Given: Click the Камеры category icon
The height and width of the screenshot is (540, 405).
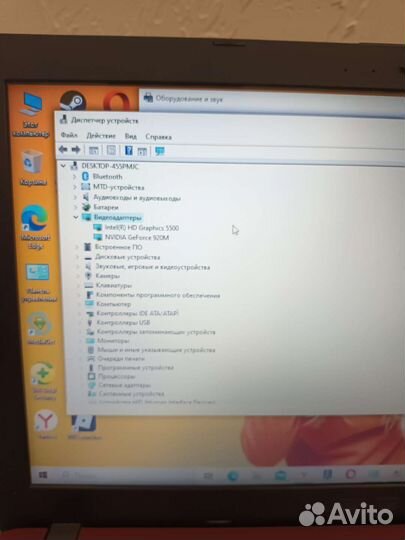Looking at the screenshot, I should [x=89, y=276].
